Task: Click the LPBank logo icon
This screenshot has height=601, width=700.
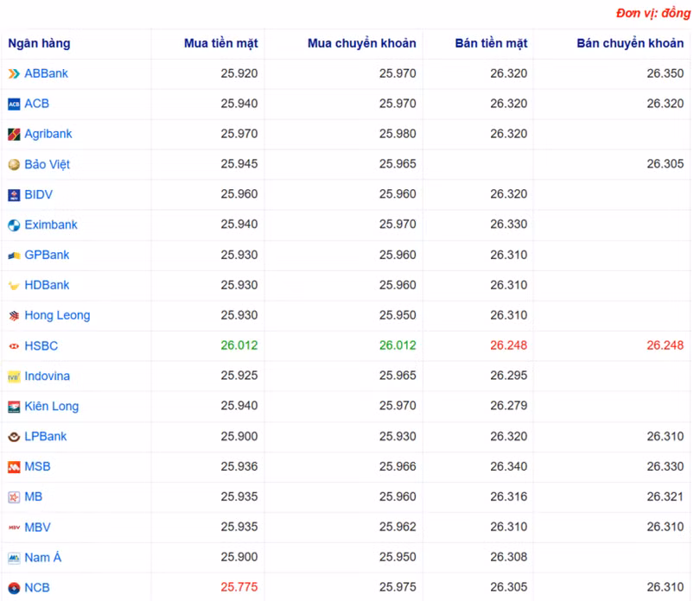Action: point(13,436)
